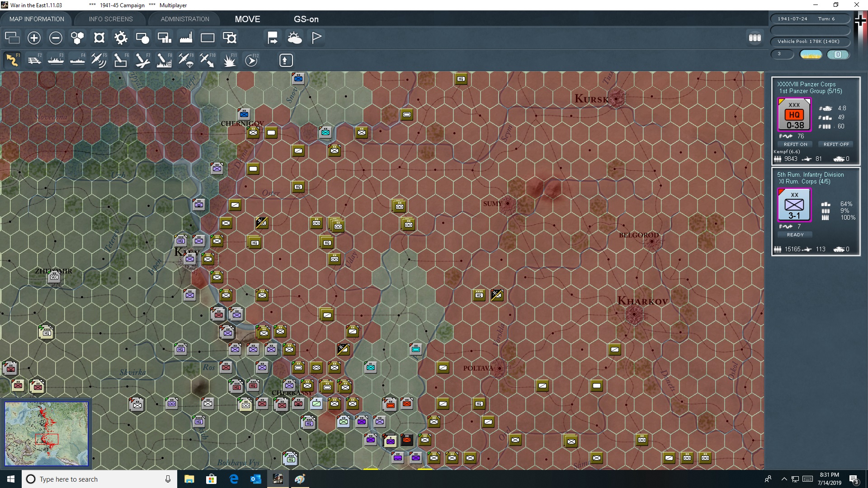The height and width of the screenshot is (488, 868).
Task: Select airborne drop mission (F9)
Action: pos(185,60)
